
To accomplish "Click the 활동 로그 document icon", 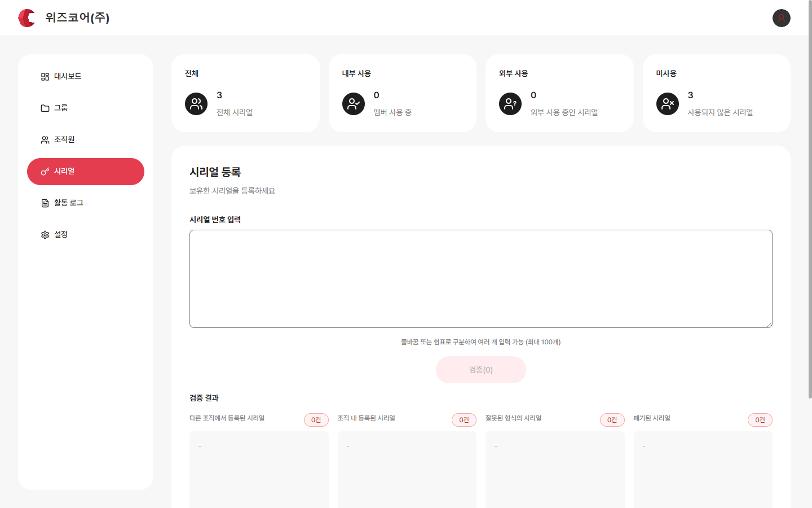I will coord(45,203).
